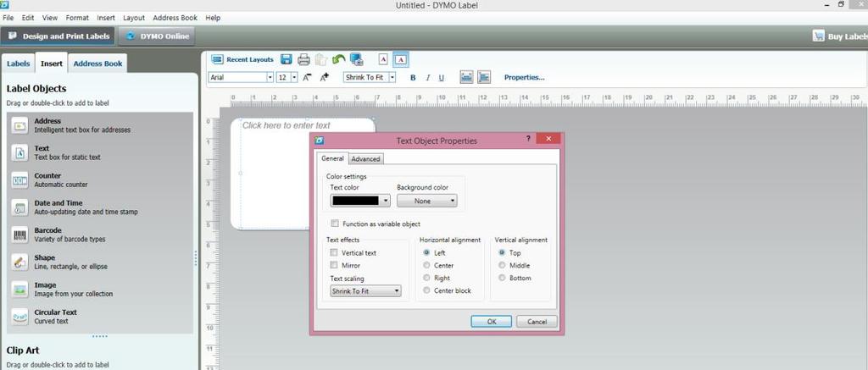Open Background color None dropdown
This screenshot has width=868, height=370.
tap(427, 201)
